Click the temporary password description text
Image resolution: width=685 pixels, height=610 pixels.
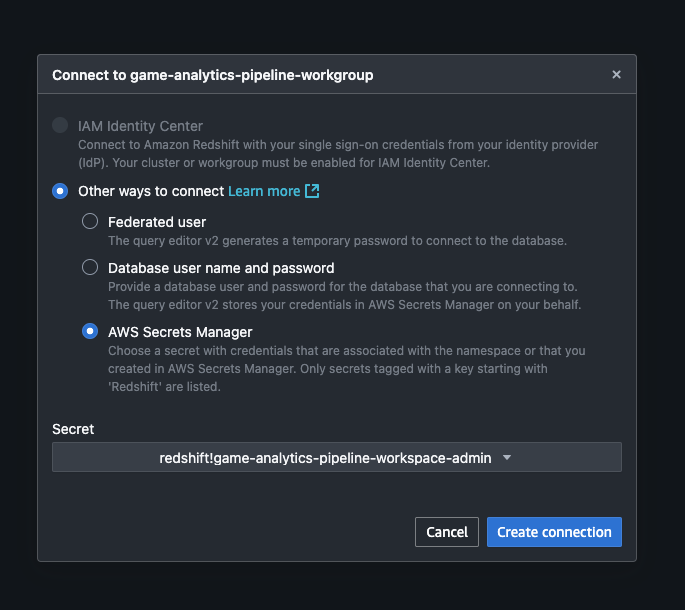(337, 241)
